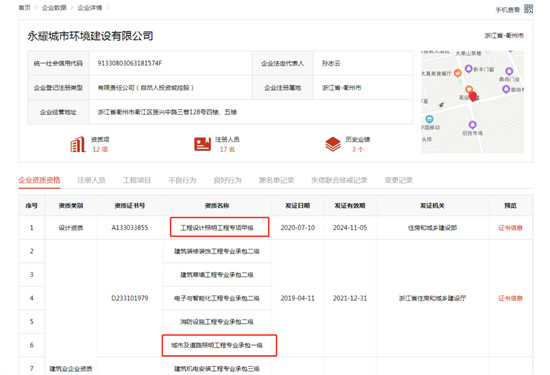Click the 企业详情 breadcrumb link
Image resolution: width=550 pixels, height=375 pixels.
pyautogui.click(x=90, y=8)
